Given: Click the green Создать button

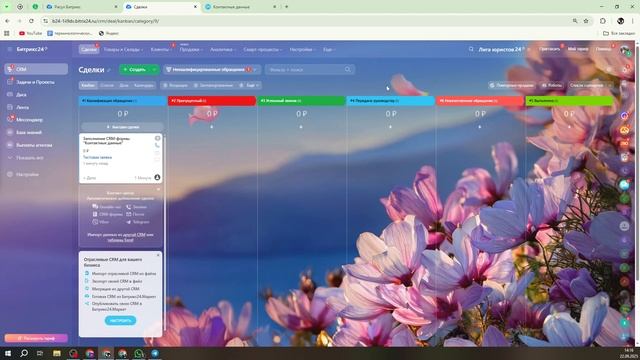Looking at the screenshot, I should (135, 69).
